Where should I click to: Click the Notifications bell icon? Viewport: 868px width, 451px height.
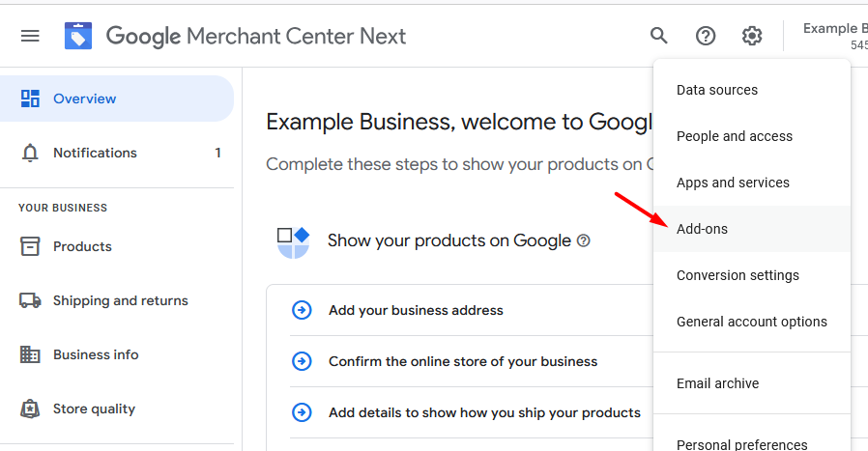coord(30,153)
